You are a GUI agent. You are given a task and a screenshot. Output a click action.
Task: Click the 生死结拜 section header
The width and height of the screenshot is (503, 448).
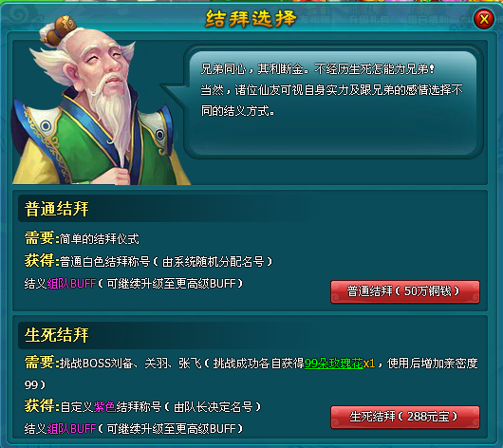56,335
